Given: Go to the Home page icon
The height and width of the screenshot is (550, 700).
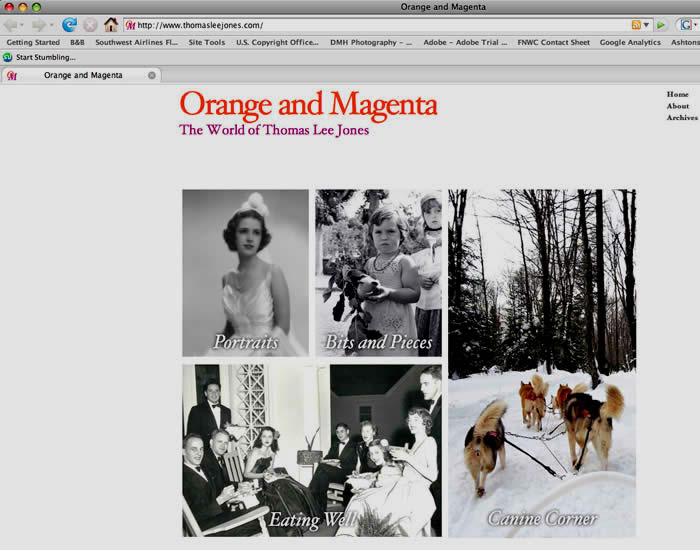Looking at the screenshot, I should (x=111, y=25).
